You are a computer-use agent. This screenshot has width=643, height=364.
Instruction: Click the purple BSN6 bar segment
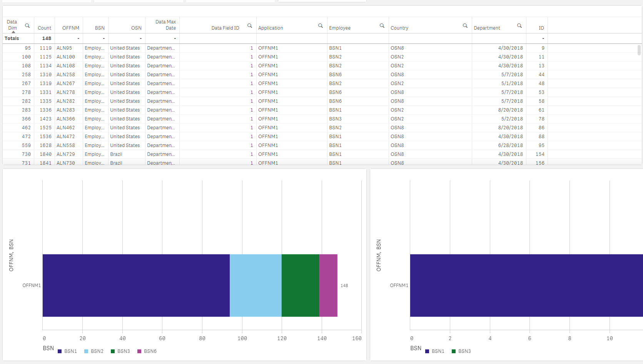coord(328,286)
